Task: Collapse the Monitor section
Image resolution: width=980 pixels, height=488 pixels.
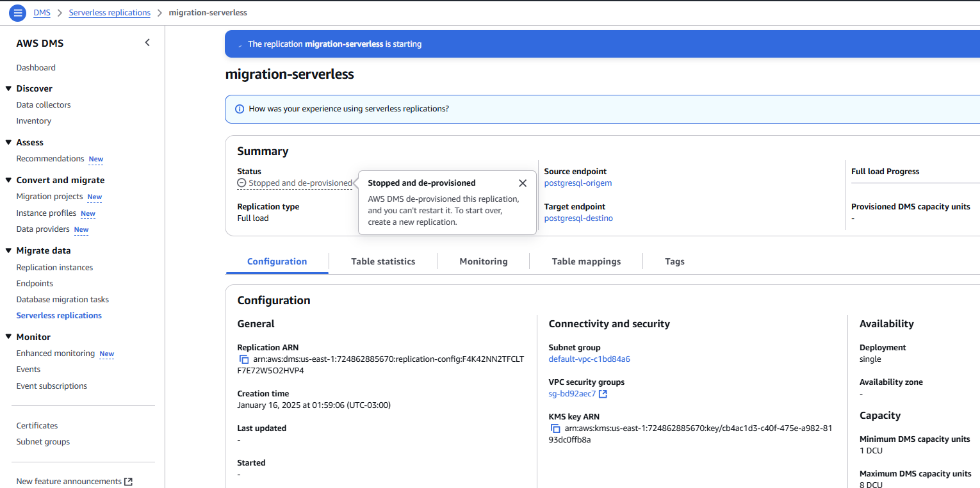Action: point(8,337)
